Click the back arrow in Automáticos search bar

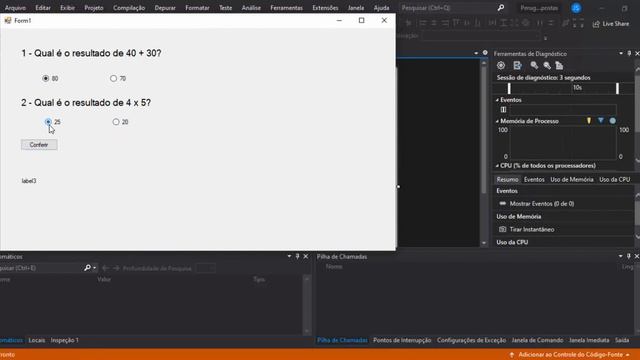(x=105, y=268)
